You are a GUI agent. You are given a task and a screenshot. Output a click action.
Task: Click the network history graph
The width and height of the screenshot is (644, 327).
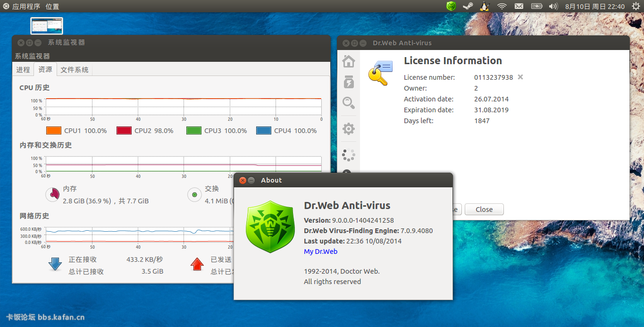(140, 235)
